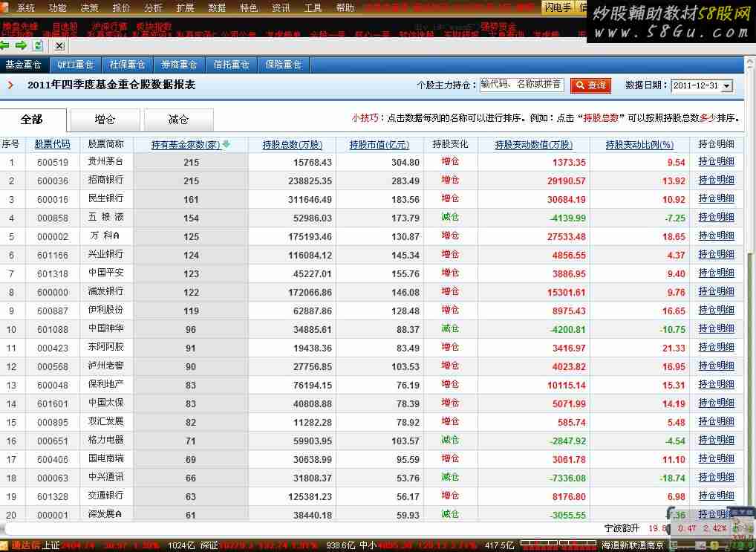Image resolution: width=756 pixels, height=552 pixels.
Task: Open the 帮助 menu
Action: point(345,7)
